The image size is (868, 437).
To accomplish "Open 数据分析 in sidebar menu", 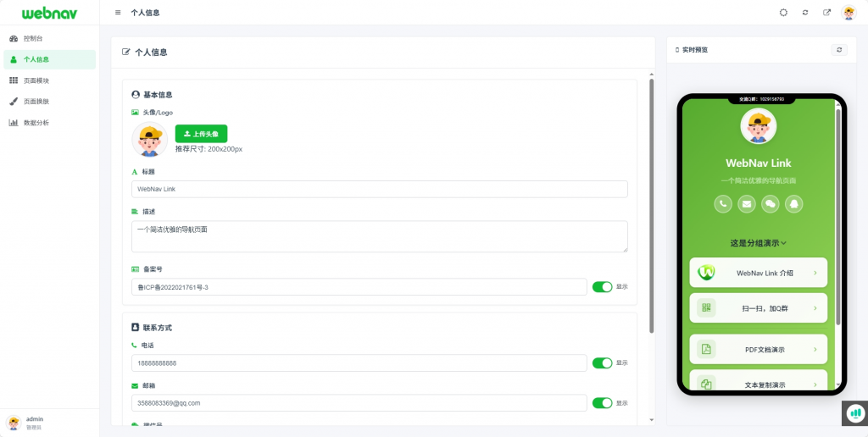I will coord(36,123).
